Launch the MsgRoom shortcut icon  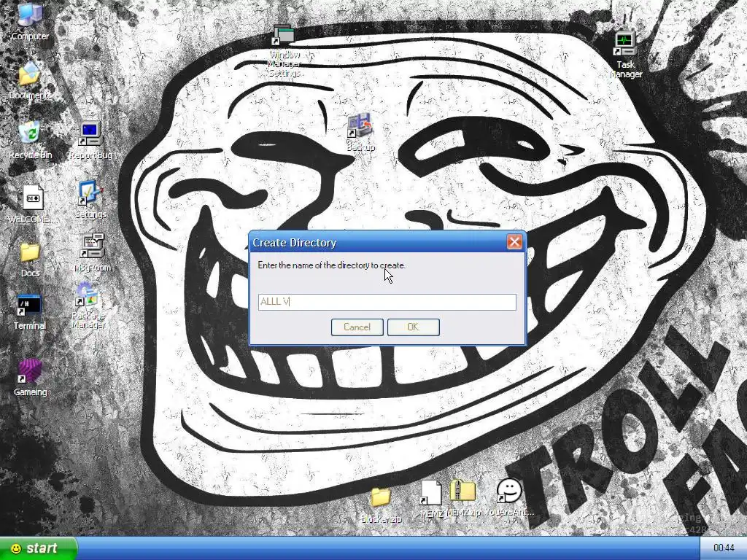(92, 252)
